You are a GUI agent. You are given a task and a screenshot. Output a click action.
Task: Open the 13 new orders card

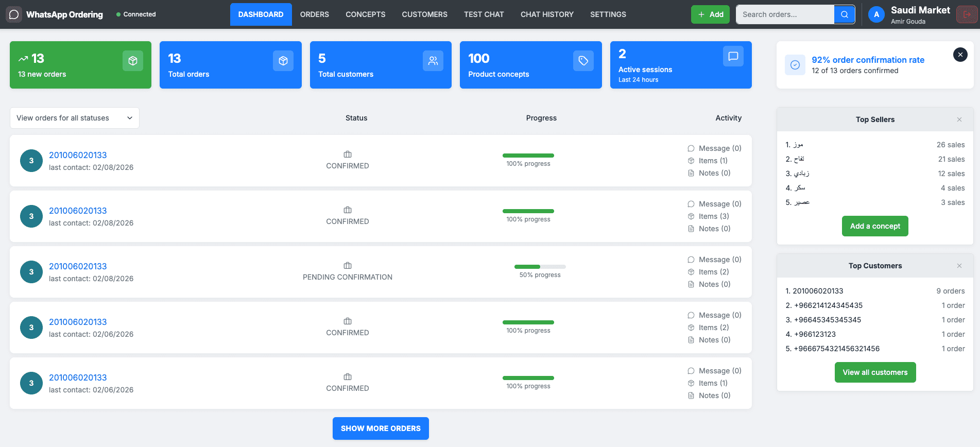click(80, 65)
